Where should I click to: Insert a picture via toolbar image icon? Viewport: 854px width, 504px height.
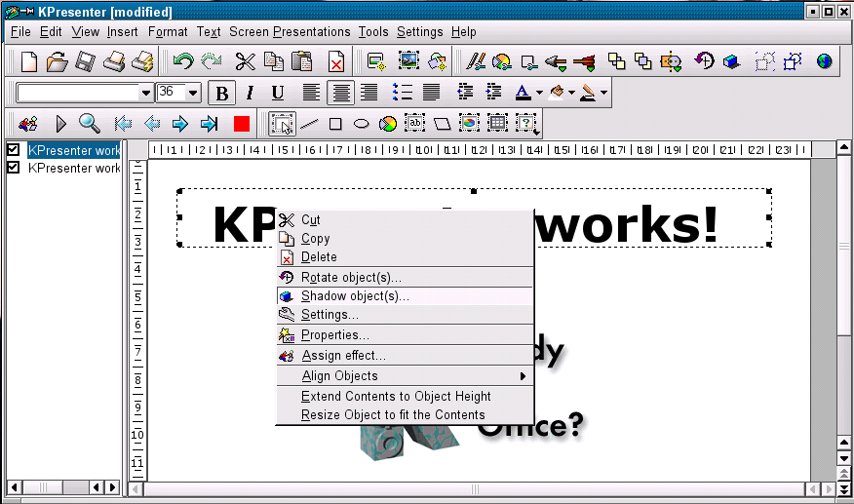(x=408, y=61)
